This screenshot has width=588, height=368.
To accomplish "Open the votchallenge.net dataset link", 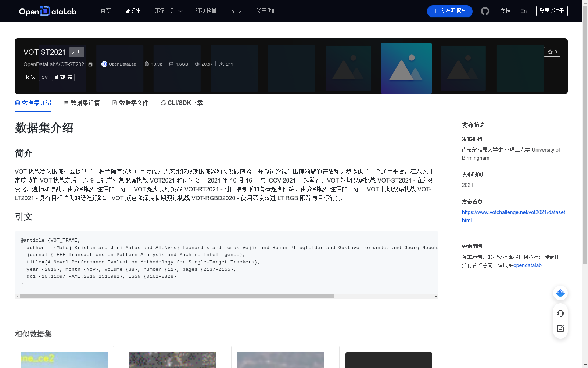I will [514, 216].
